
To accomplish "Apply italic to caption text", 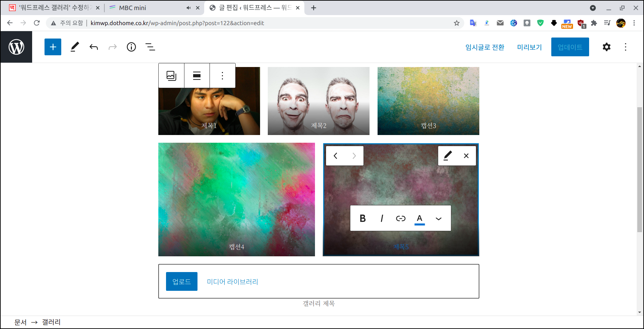I will tap(382, 218).
